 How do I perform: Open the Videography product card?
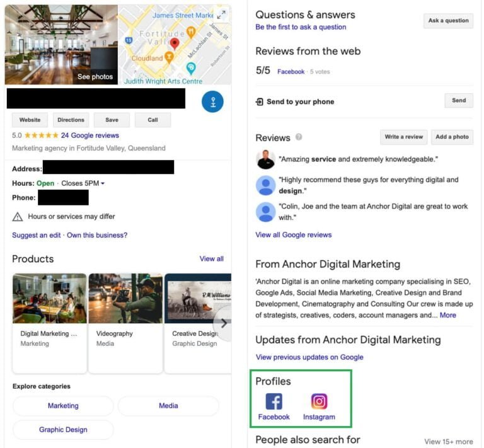coord(125,323)
